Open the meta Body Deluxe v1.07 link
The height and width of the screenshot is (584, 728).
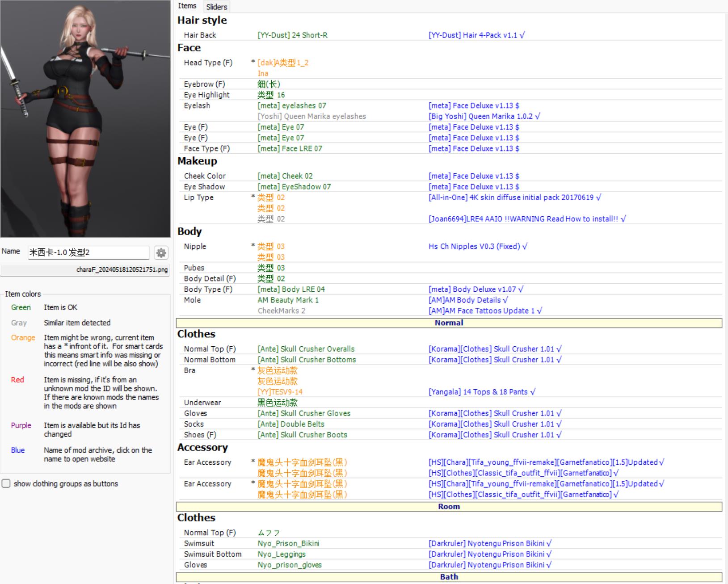pyautogui.click(x=476, y=289)
